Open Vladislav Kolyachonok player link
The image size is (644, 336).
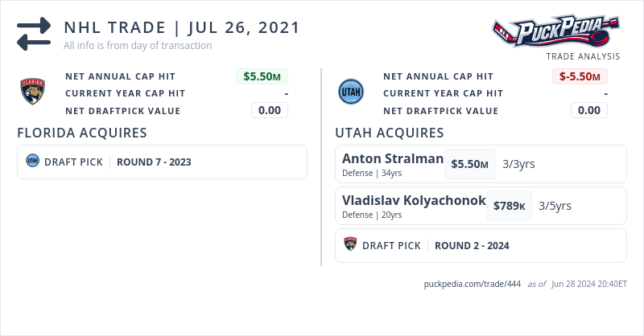tap(414, 200)
